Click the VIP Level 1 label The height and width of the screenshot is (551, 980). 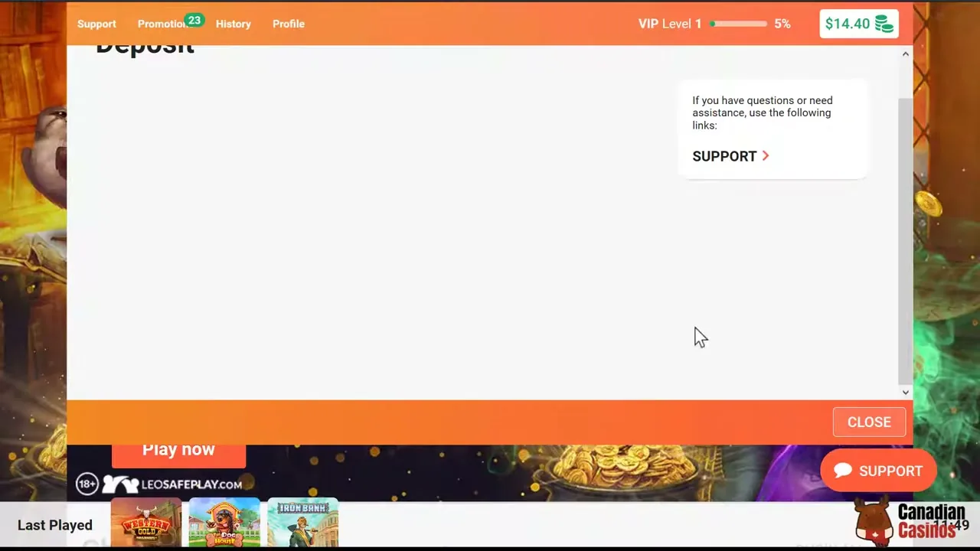[670, 24]
